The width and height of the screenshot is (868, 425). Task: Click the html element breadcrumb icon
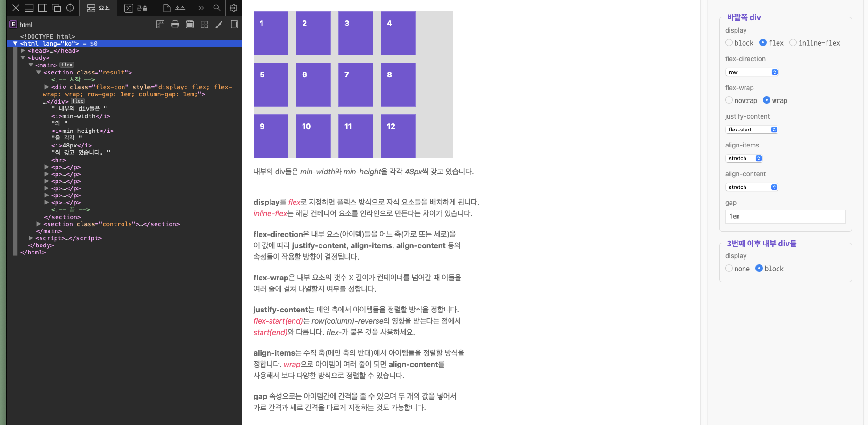[14, 25]
